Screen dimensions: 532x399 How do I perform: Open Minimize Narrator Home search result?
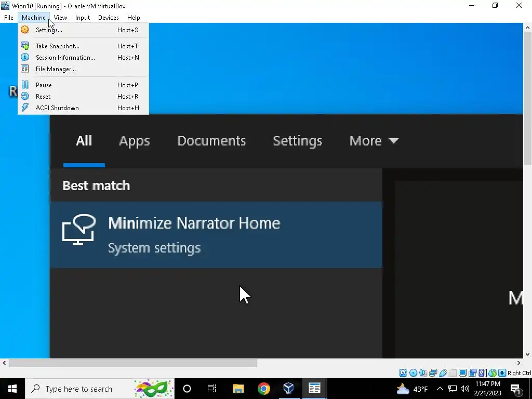(216, 234)
